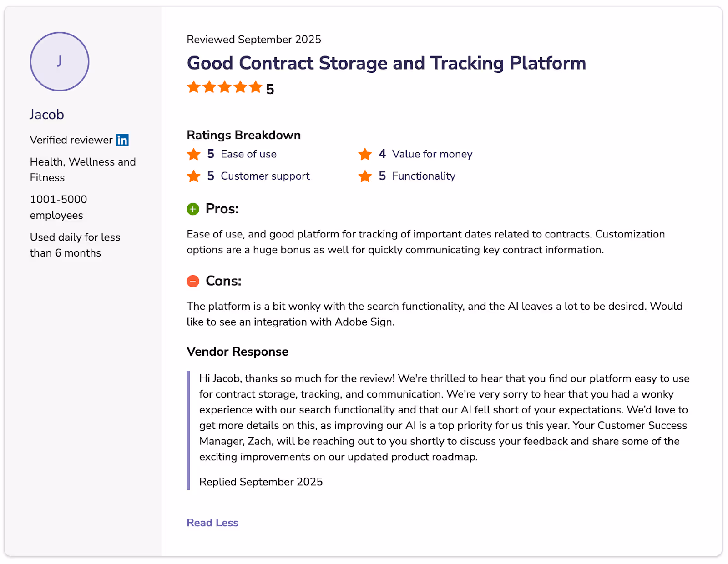Open the review title Good Contract Storage and Tracking Platform

[x=386, y=63]
